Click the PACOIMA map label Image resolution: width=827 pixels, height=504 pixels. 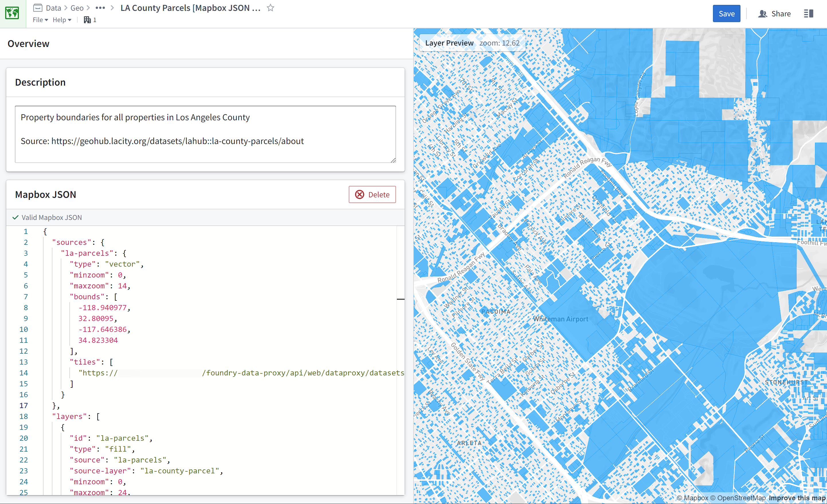point(496,312)
